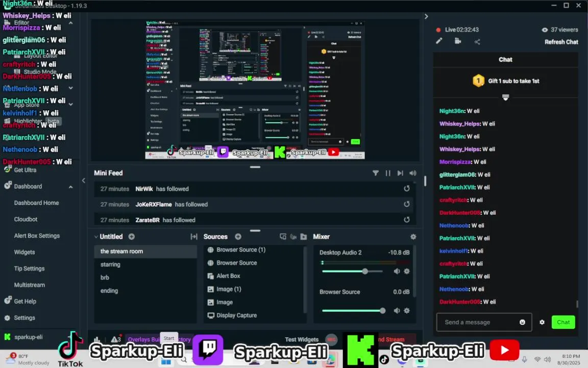This screenshot has height=368, width=588.
Task: Click the widget source icon in Sources header
Action: [283, 237]
